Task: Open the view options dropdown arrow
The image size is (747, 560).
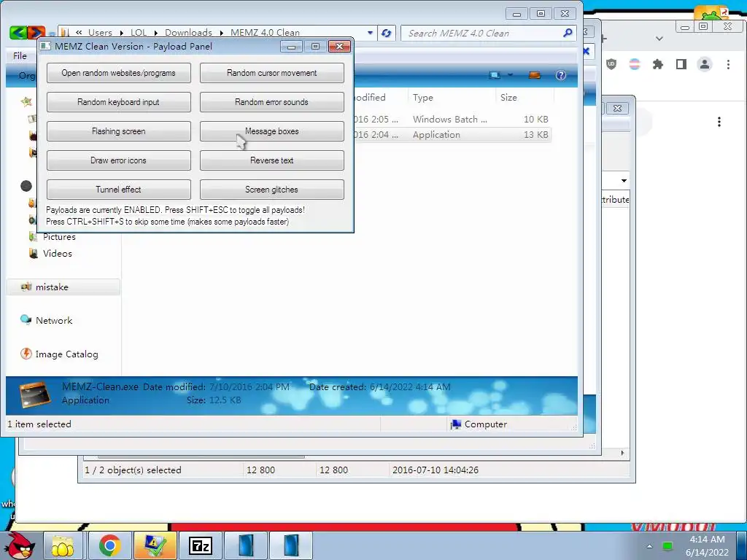Action: tap(510, 75)
